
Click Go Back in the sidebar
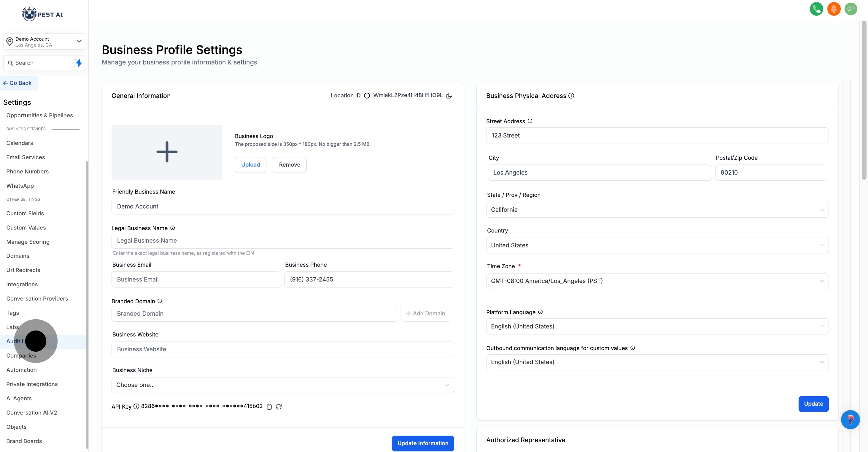click(x=18, y=83)
